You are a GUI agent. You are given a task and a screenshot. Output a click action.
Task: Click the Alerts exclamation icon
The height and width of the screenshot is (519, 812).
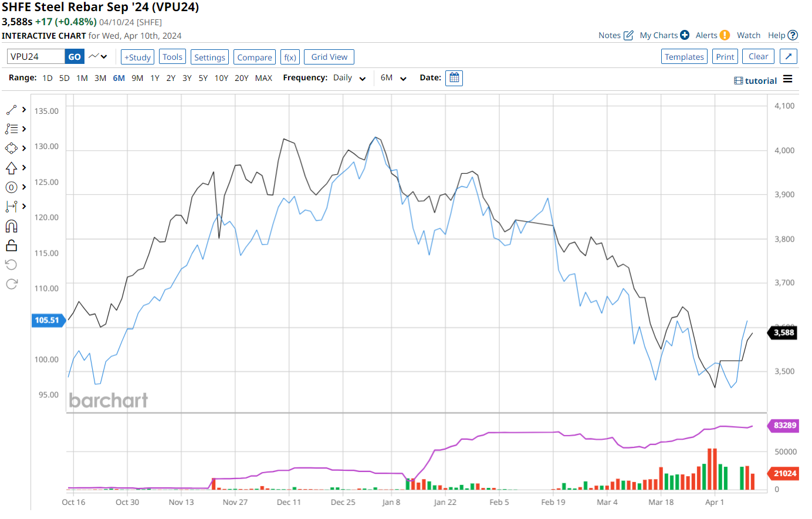(x=725, y=35)
